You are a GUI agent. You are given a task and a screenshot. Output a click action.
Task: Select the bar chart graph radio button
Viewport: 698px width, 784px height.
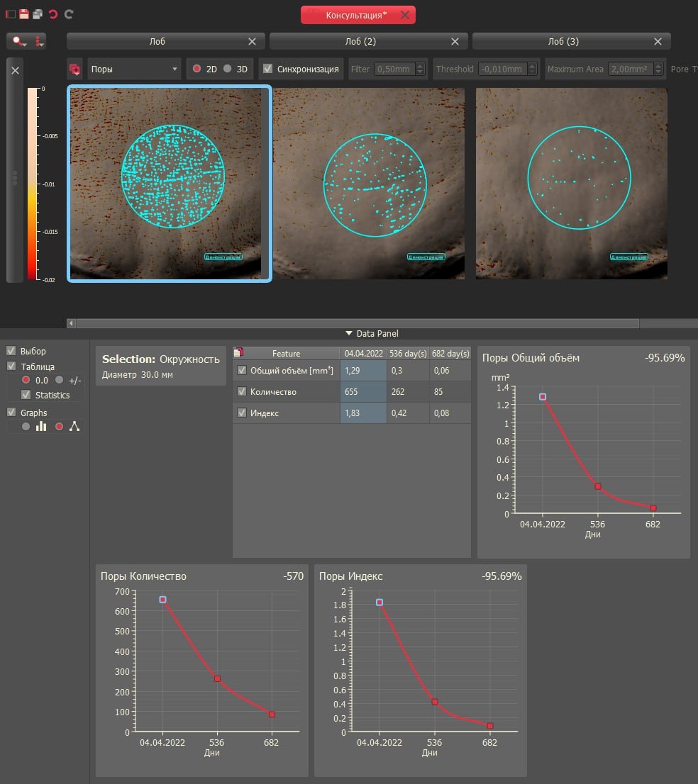(26, 427)
